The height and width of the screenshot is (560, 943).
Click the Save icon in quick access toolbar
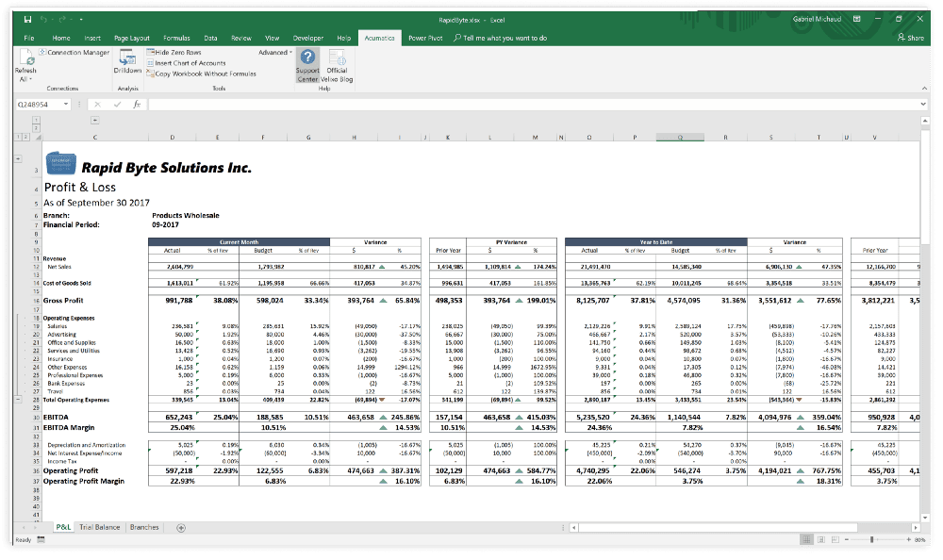click(27, 19)
